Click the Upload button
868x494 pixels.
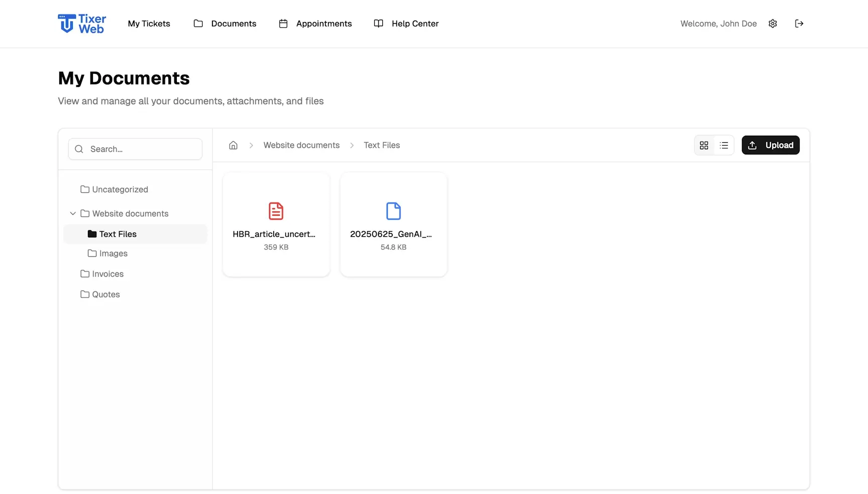(x=771, y=145)
